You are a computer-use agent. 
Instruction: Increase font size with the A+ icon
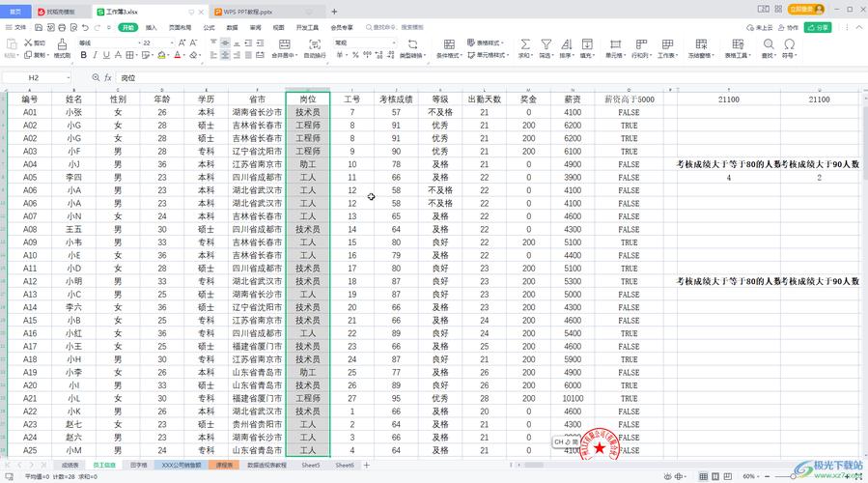pos(182,43)
